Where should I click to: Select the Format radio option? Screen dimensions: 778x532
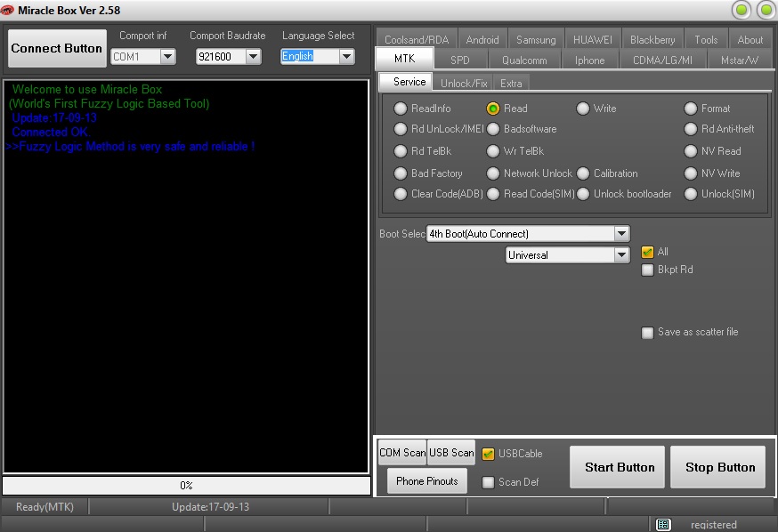coord(691,109)
